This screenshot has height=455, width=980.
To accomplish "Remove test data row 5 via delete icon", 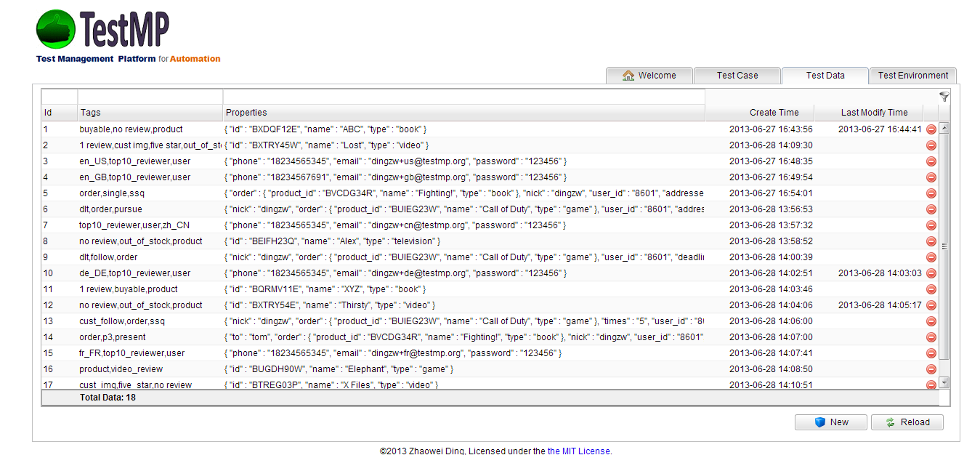I will pos(931,193).
